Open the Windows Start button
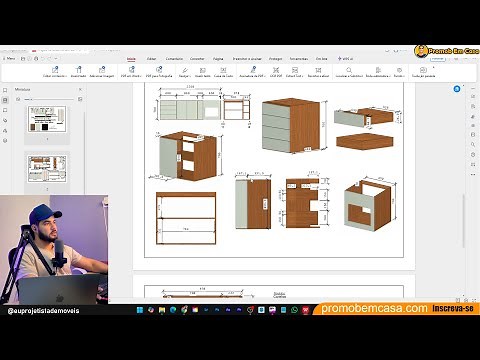 (x=140, y=310)
